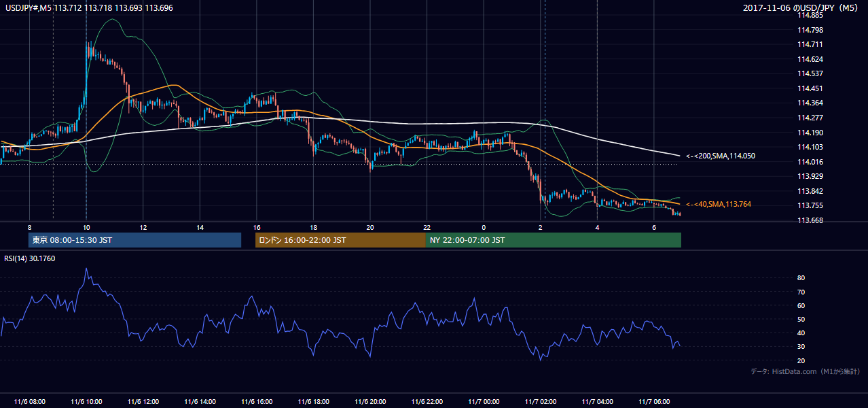Click the 114.451 price axis label

coord(810,88)
